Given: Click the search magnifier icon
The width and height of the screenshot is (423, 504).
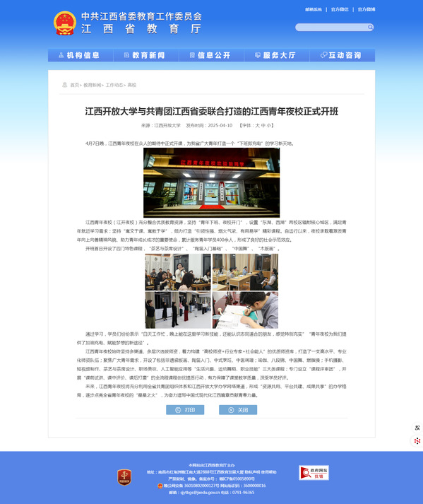Looking at the screenshot, I should (x=370, y=27).
